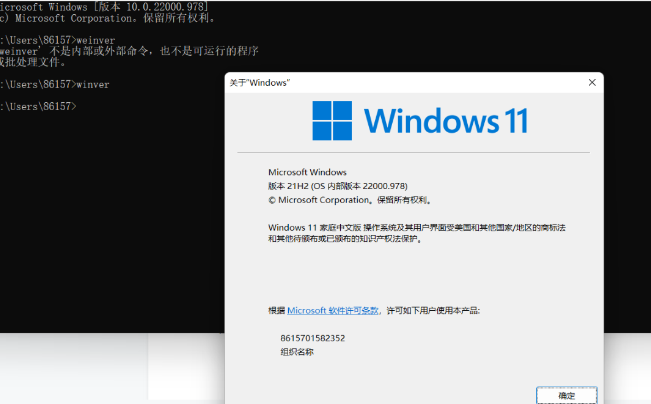Click the Microsoft Windows heading in dialog
Image resolution: width=651 pixels, height=404 pixels.
point(305,172)
